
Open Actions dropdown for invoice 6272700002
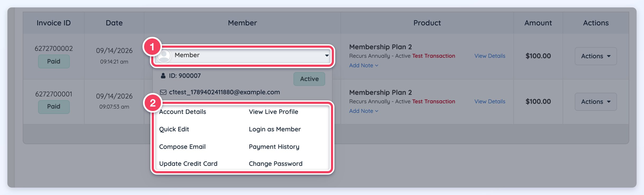pos(596,56)
